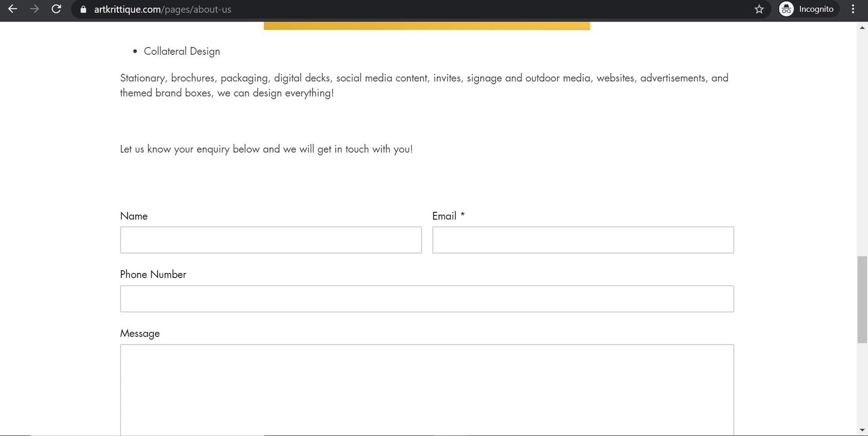868x436 pixels.
Task: Click the page vertical scrollbar thumb
Action: (862, 299)
